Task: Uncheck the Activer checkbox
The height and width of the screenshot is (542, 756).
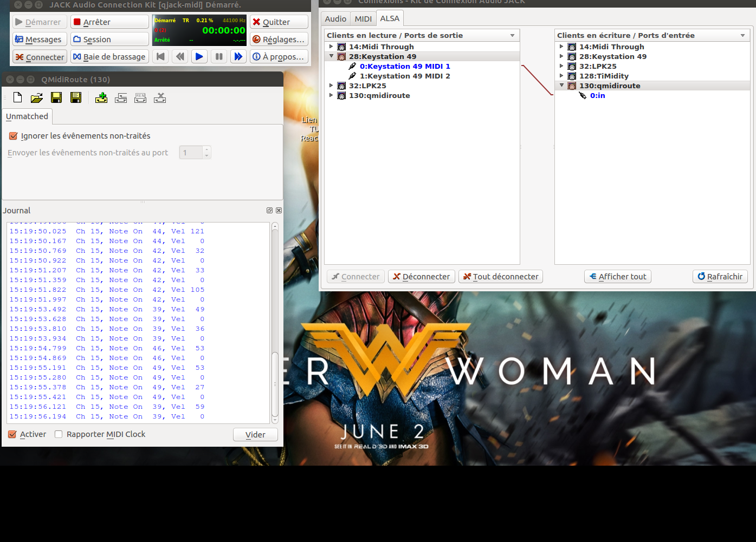Action: (x=12, y=434)
